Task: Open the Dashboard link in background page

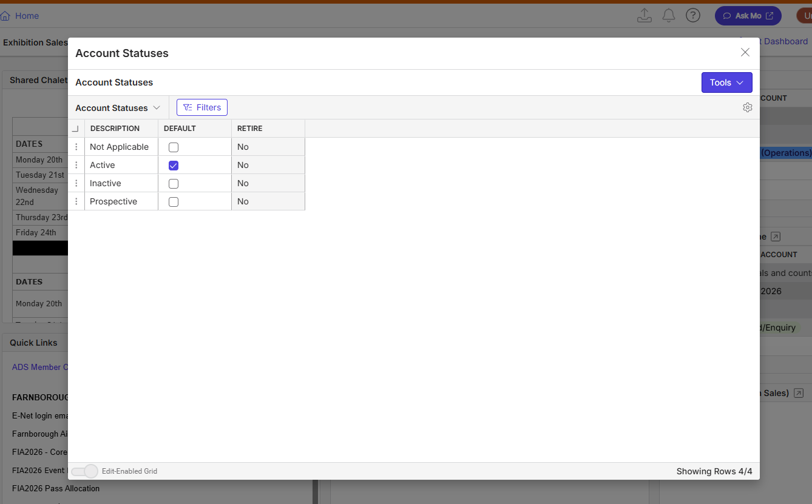Action: pyautogui.click(x=785, y=41)
